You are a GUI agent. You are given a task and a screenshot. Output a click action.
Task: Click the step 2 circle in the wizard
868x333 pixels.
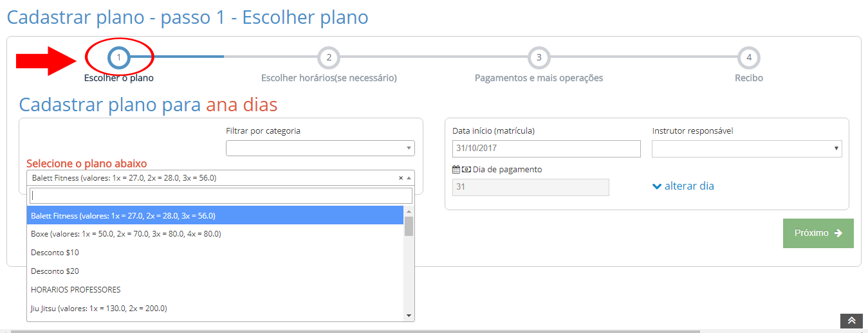tap(329, 58)
